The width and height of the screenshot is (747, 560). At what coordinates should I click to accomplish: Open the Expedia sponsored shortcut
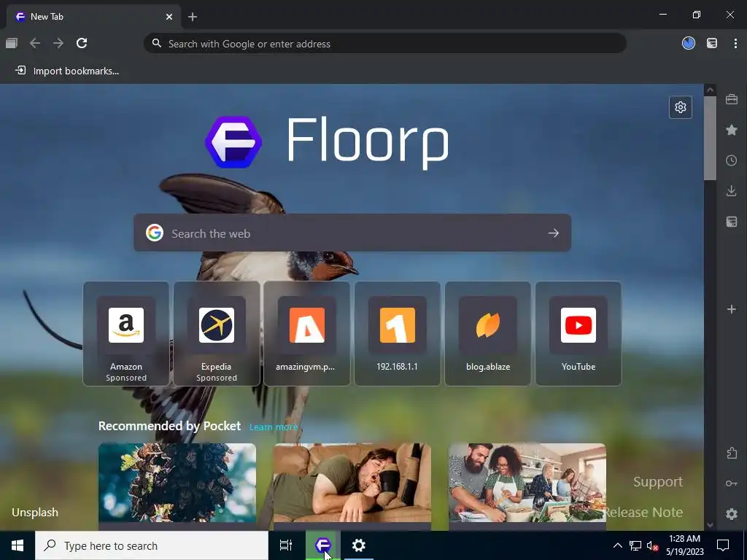coord(217,333)
